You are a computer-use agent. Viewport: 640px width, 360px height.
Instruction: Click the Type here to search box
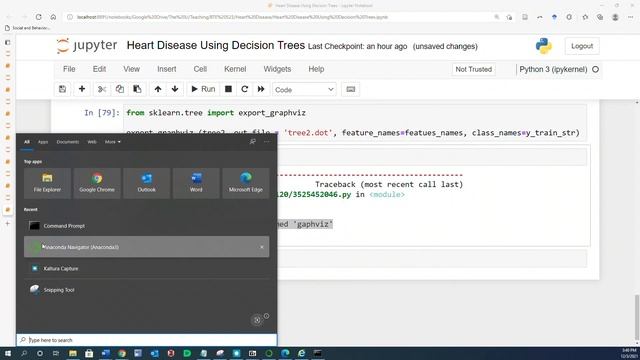coord(147,340)
